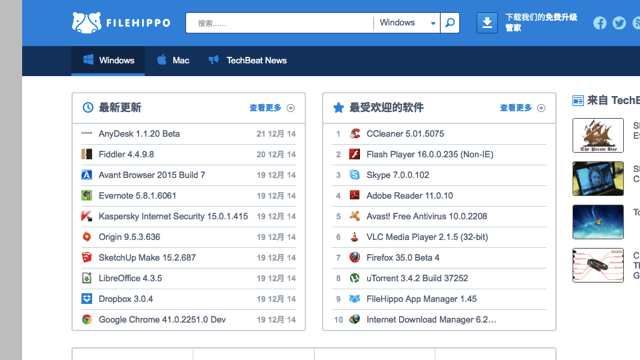Click the uTorrent icon
640x360 pixels.
[355, 278]
